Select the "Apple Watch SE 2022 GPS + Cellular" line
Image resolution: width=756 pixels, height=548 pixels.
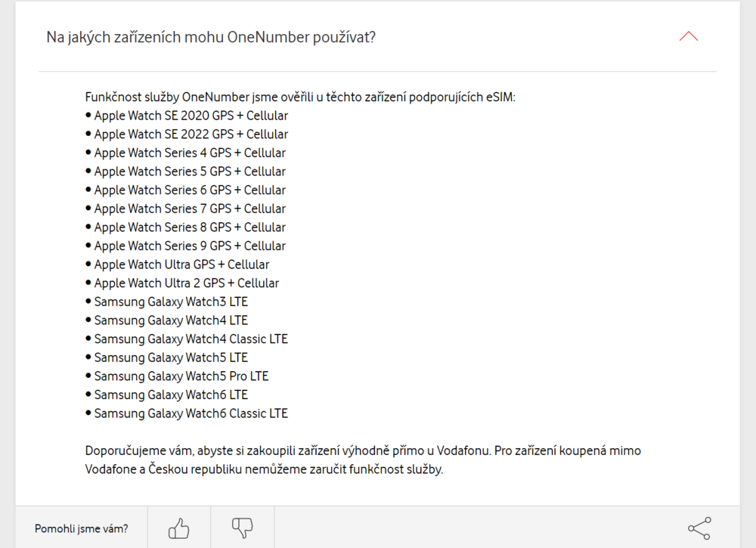(191, 135)
